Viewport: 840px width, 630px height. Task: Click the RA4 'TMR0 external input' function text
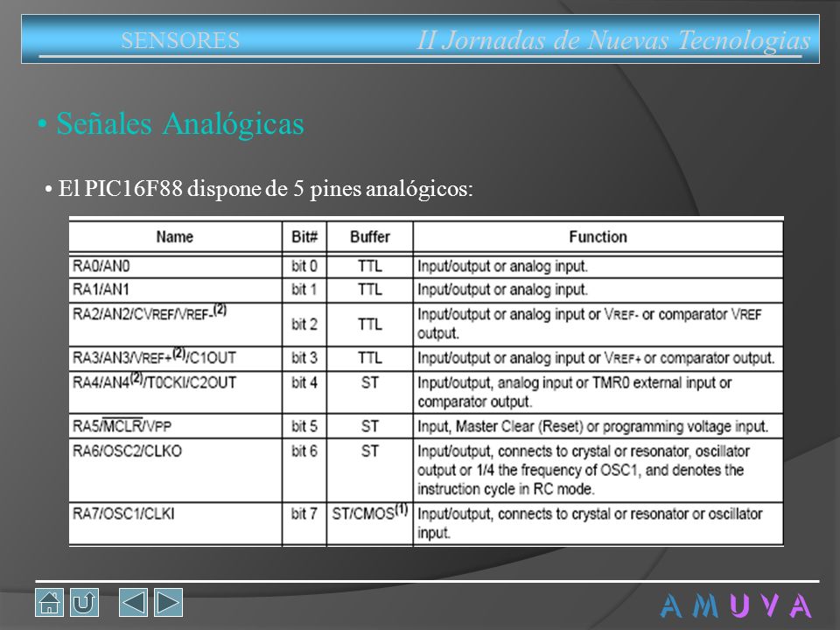[x=654, y=382]
